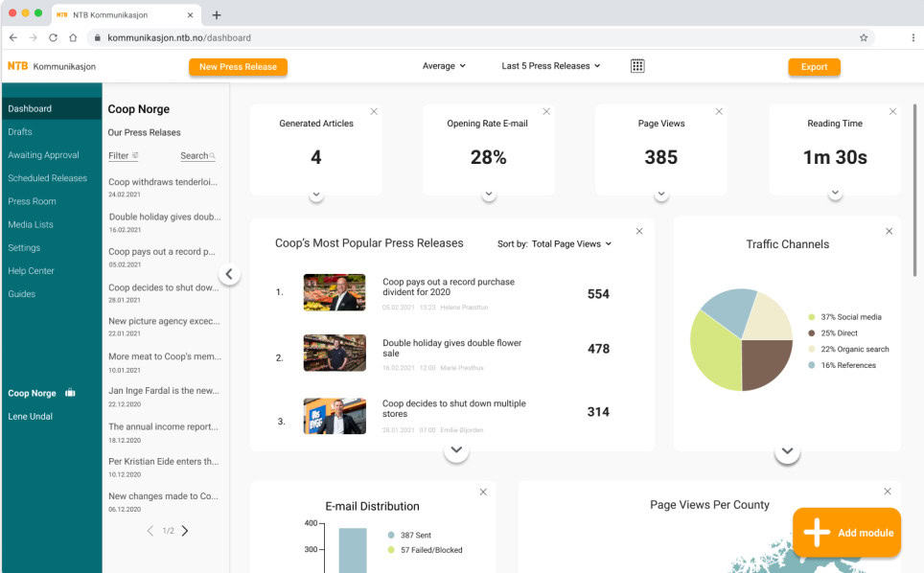
Task: Click the browser address bar URL
Action: pyautogui.click(x=179, y=37)
